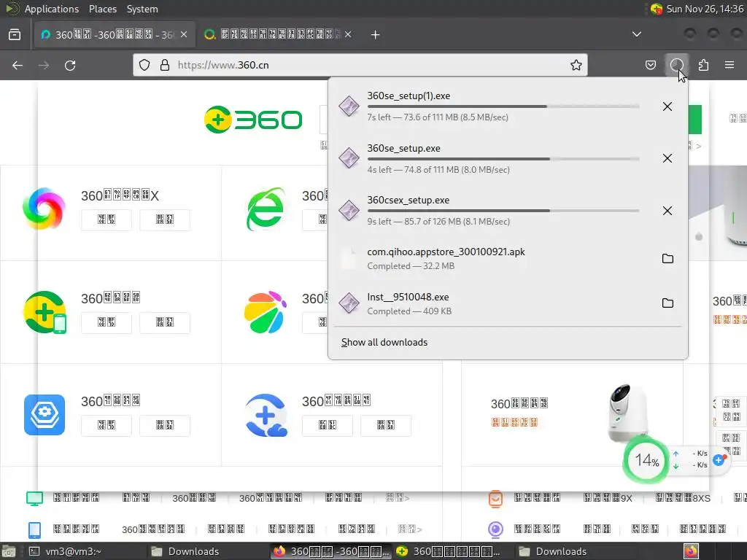This screenshot has width=747, height=560.
Task: Click the blue hexagon gear app icon
Action: click(x=44, y=415)
